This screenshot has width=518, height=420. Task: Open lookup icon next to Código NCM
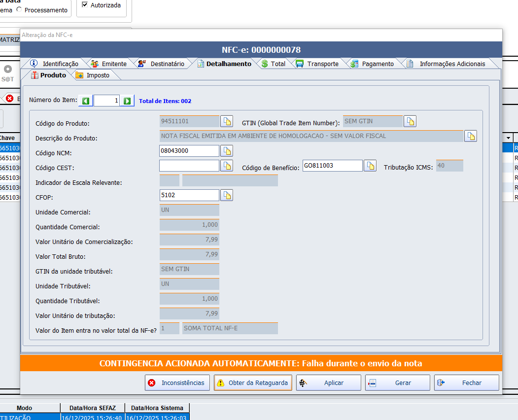[x=226, y=151]
